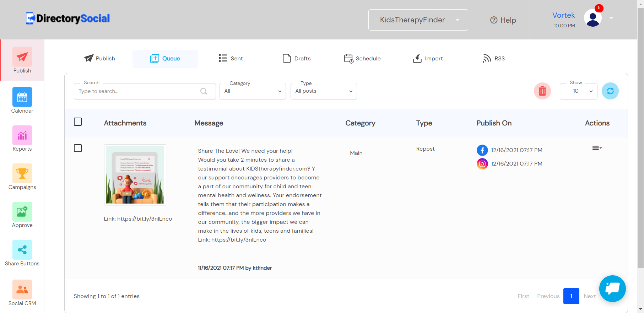Screen dimensions: 644x313
Task: Tick the select-all checkbox in header
Action: [78, 122]
